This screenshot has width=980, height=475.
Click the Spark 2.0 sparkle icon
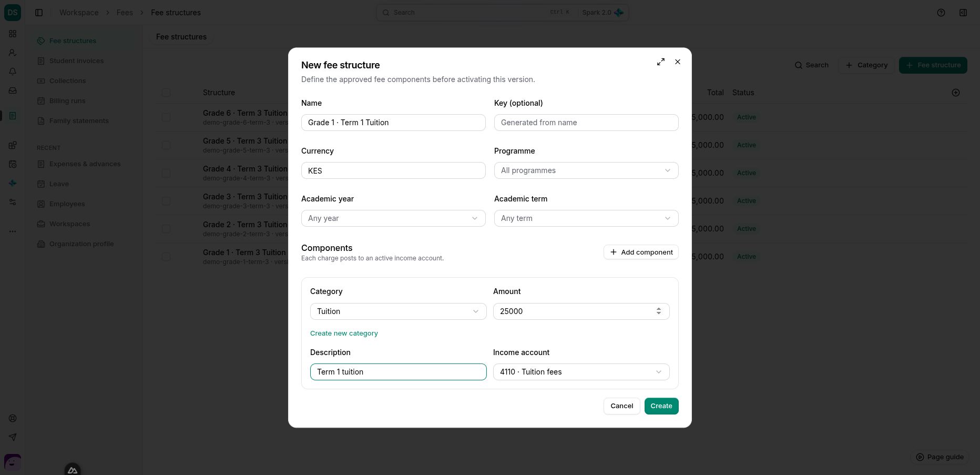(x=619, y=13)
